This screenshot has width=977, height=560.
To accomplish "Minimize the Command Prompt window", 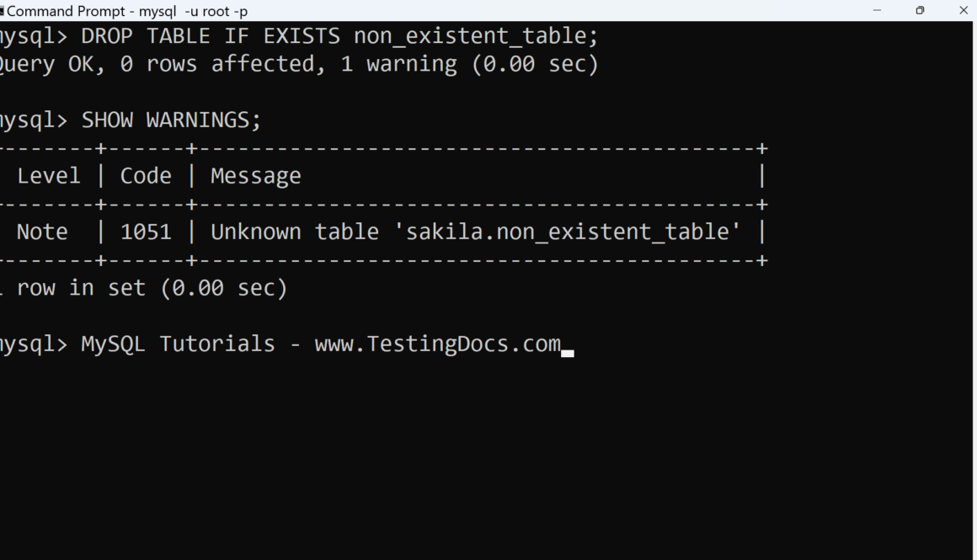I will [x=878, y=11].
